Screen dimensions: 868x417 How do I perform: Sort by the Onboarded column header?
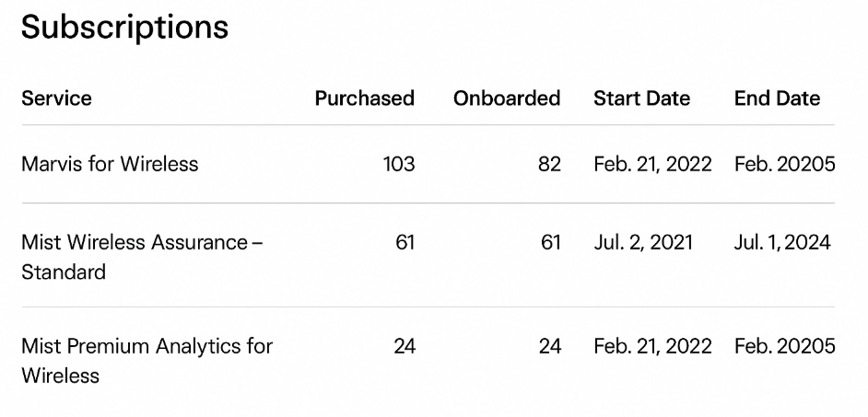[x=506, y=98]
